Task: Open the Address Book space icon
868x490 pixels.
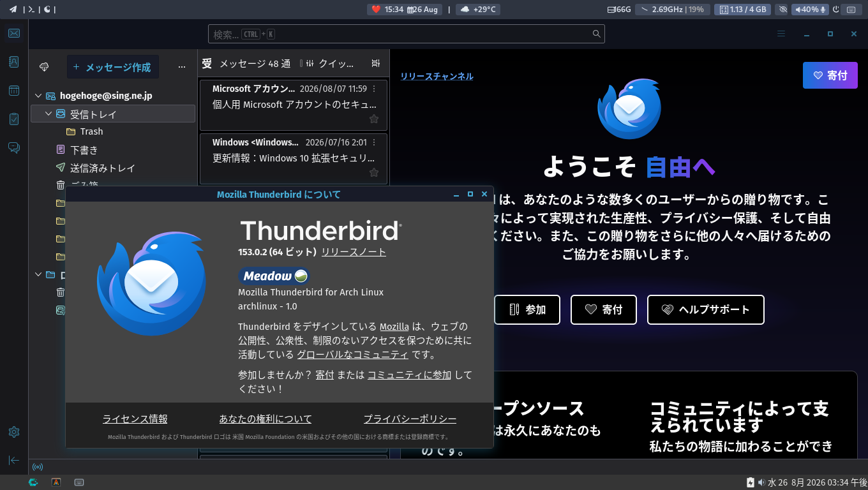Action: click(x=14, y=62)
